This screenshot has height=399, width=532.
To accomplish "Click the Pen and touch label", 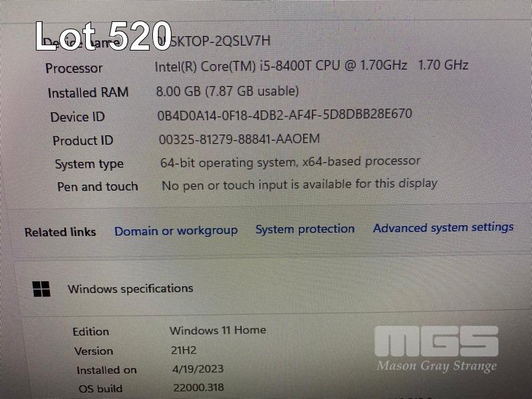I will pos(98,187).
